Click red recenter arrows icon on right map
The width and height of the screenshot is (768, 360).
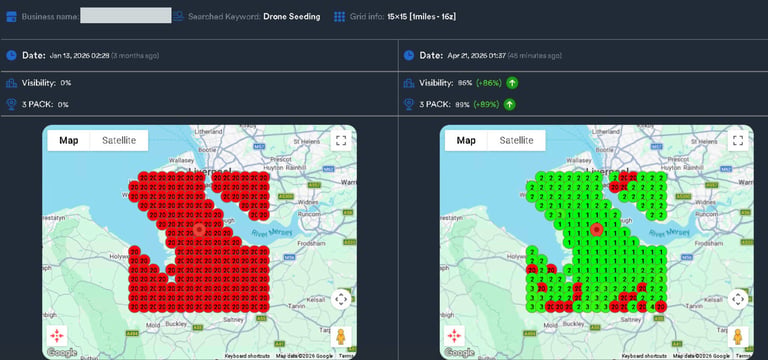click(x=455, y=336)
